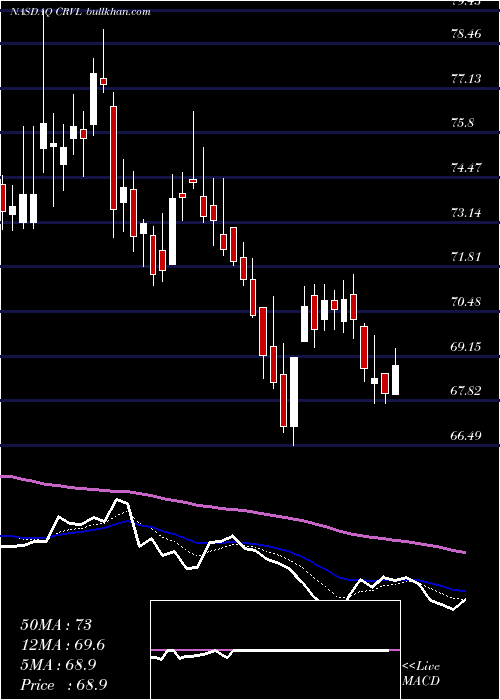This screenshot has width=500, height=700.
Task: Click the 'Price : 68.9' readout
Action: [63, 685]
